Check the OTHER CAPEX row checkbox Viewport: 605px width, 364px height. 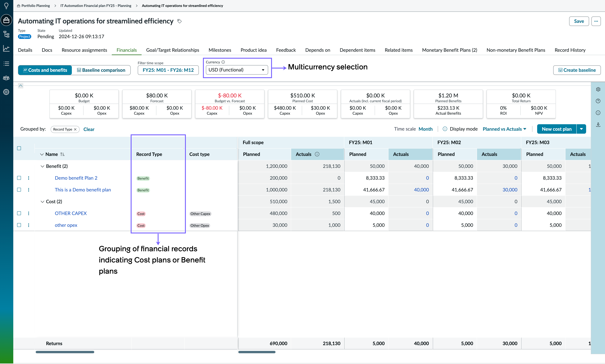(x=19, y=213)
